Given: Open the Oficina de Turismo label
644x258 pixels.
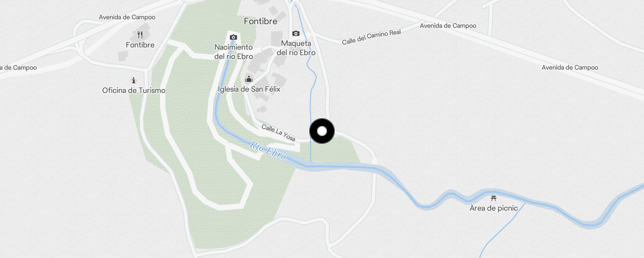Looking at the screenshot, I should [x=134, y=90].
